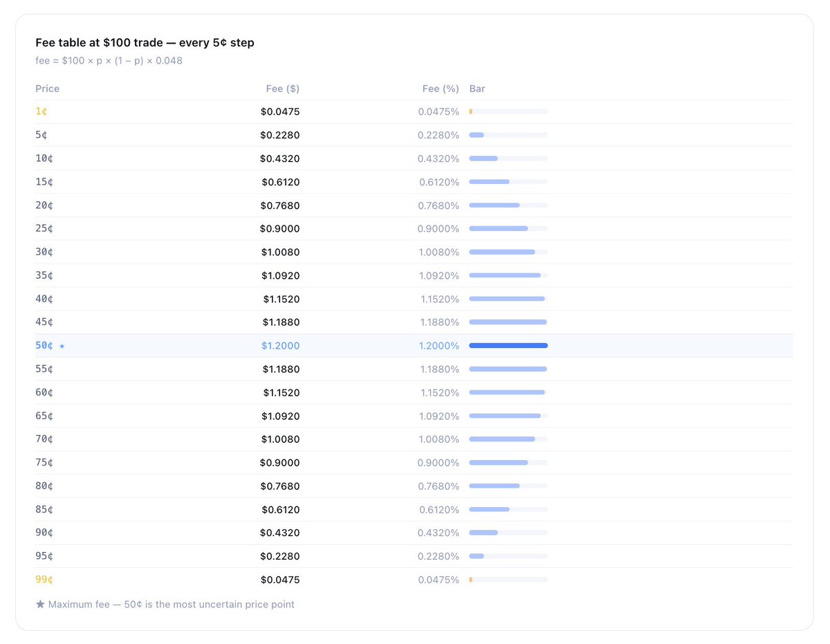Click the fee bar in the 50¢ row
Image resolution: width=830 pixels, height=644 pixels.
508,346
